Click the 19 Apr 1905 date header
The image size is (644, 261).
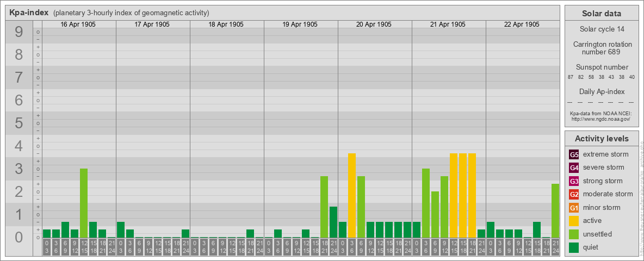click(300, 24)
